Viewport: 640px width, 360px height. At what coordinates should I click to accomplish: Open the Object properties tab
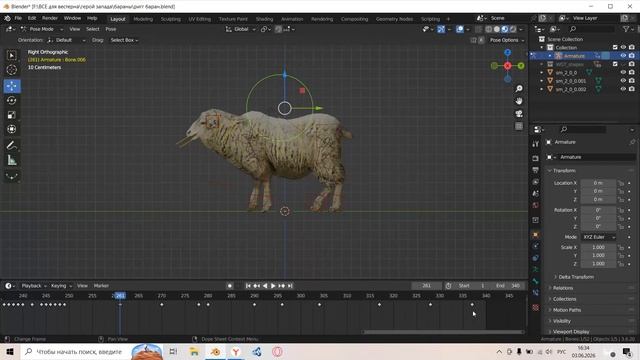click(536, 235)
